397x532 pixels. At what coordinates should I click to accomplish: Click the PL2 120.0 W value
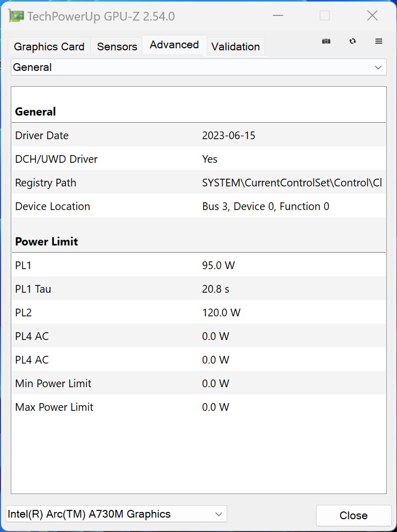point(222,313)
